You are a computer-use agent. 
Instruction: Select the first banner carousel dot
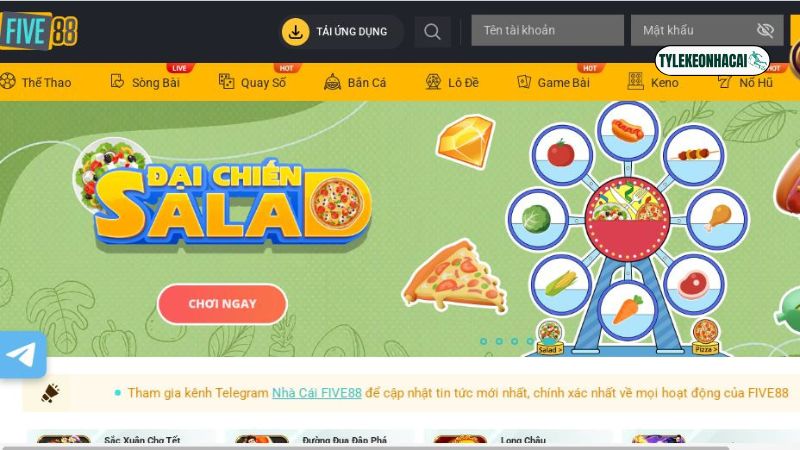[x=484, y=341]
